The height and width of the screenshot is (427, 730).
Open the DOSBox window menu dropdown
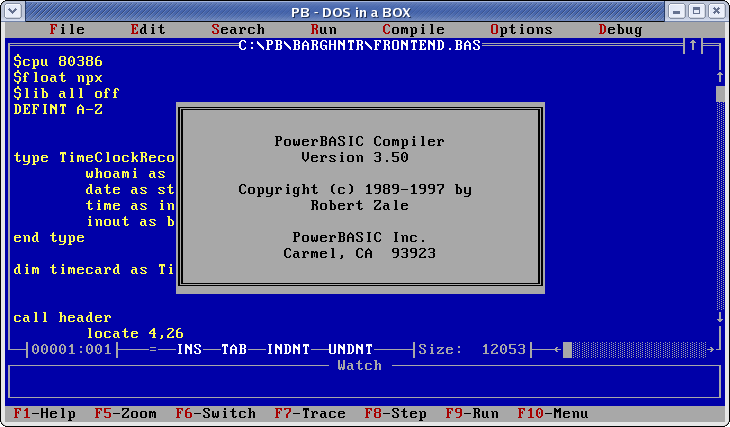pos(13,11)
